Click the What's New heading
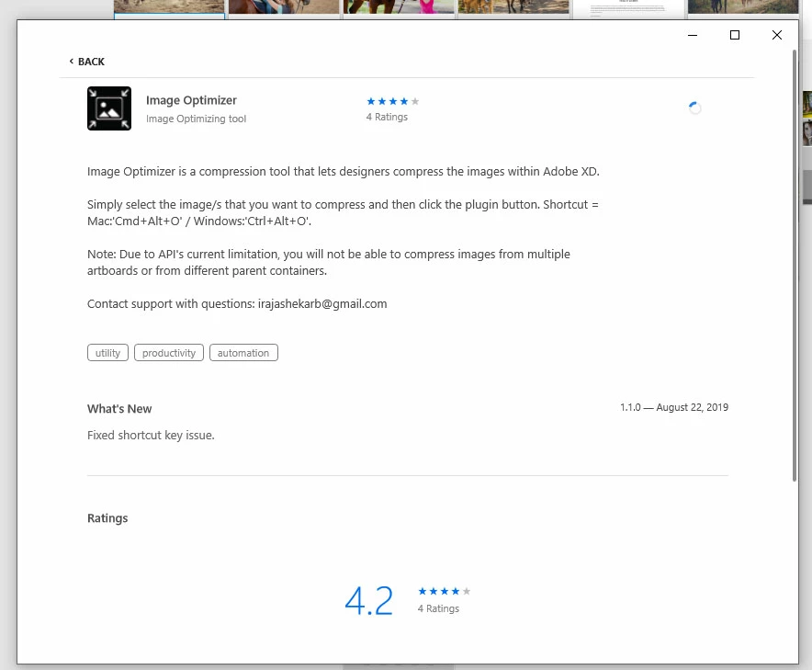This screenshot has width=812, height=670. click(x=119, y=409)
